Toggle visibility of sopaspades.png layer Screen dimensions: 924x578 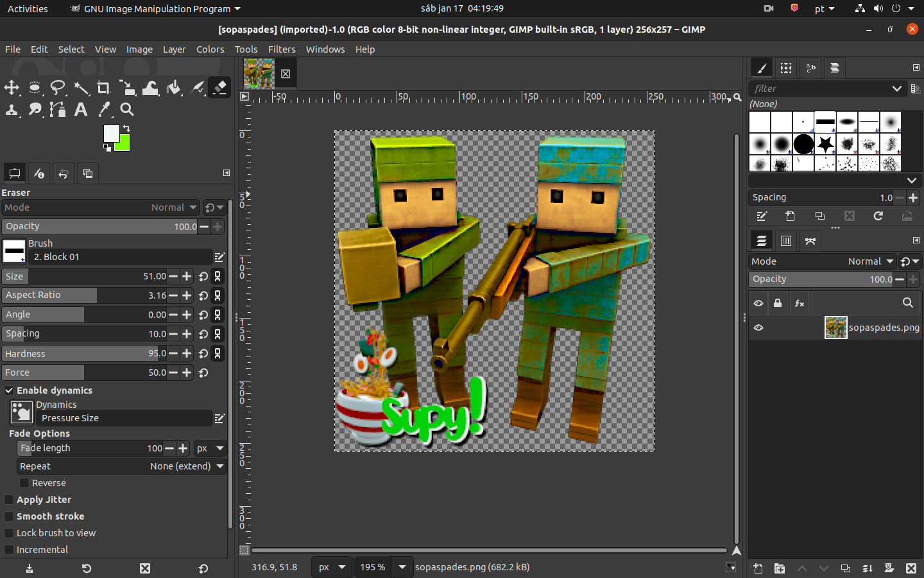coord(758,328)
